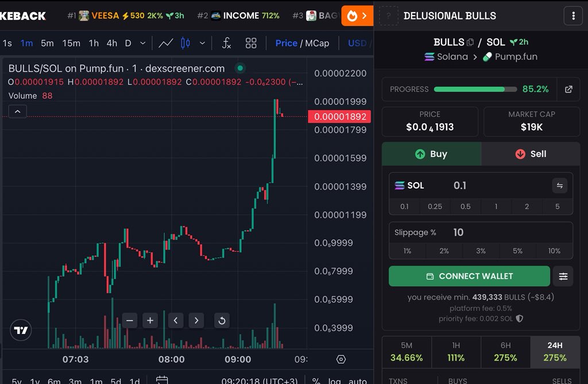
Task: Select the 24H price change tab
Action: coord(555,352)
